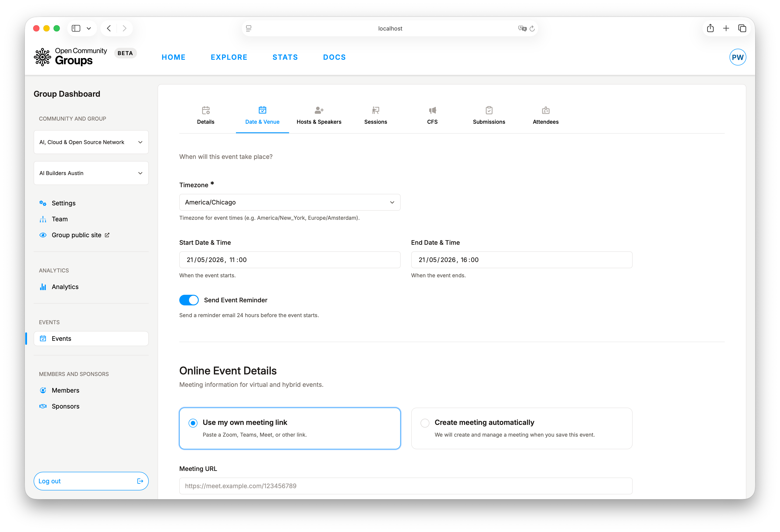Click the log out arrow icon
780x532 pixels.
tap(140, 481)
